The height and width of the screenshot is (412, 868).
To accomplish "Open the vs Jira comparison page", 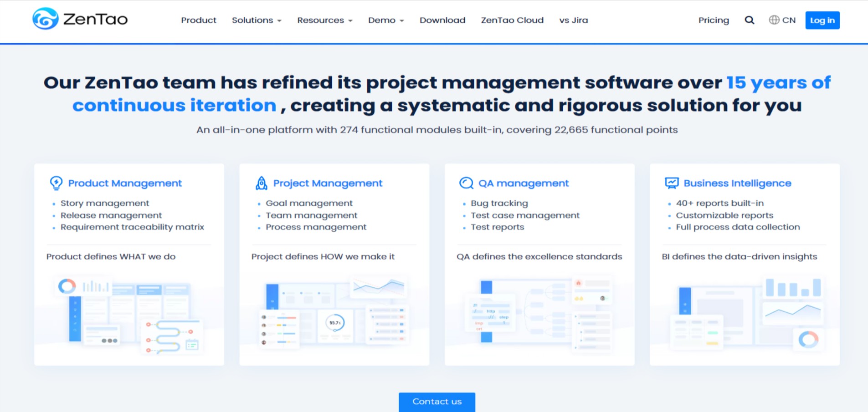I will [574, 20].
